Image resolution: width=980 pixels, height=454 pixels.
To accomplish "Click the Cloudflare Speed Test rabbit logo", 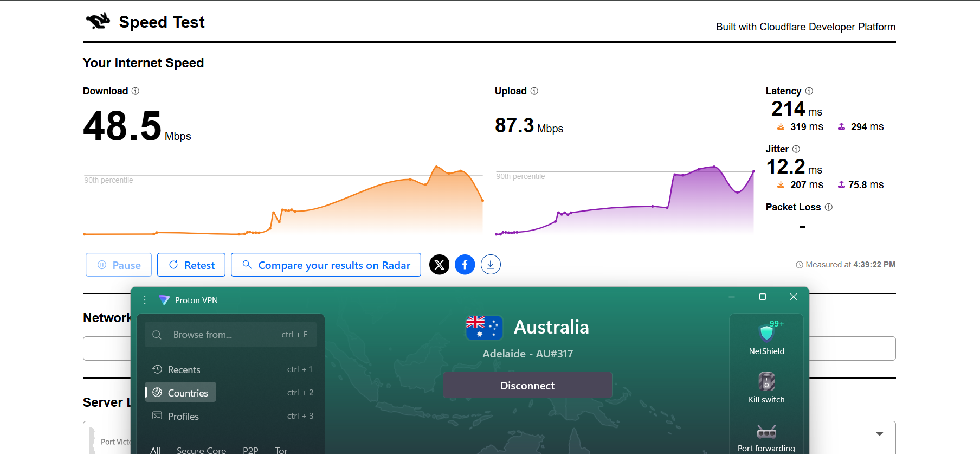I will click(98, 22).
